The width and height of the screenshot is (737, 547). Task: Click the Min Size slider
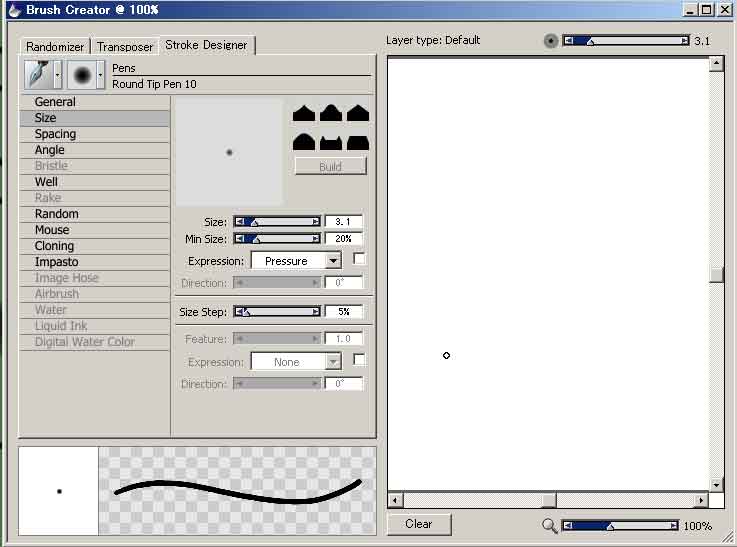point(277,239)
